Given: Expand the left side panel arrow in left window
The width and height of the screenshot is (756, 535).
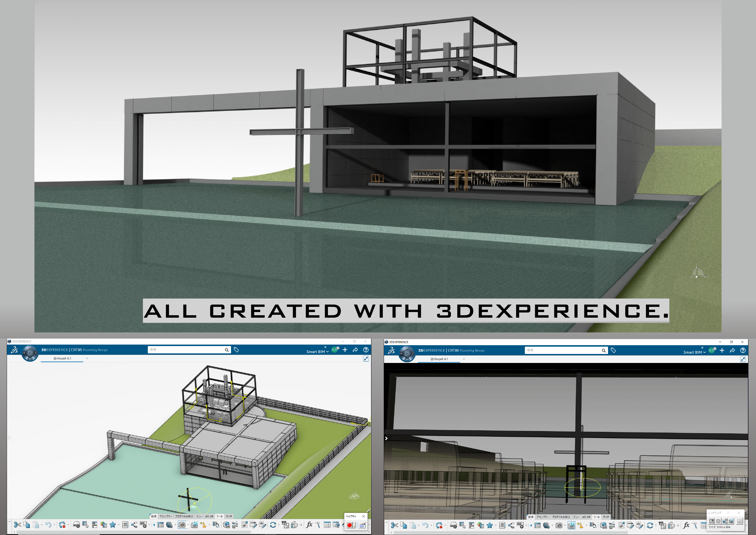Looking at the screenshot, I should (9, 438).
